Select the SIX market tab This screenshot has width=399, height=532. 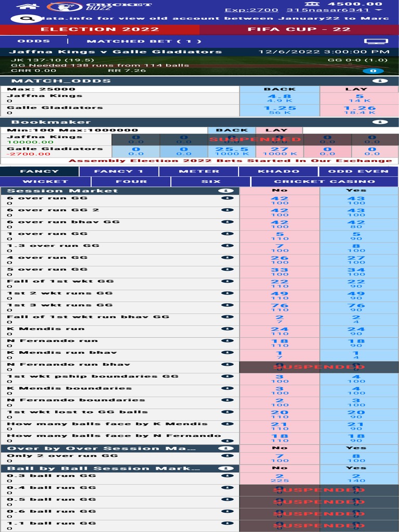211,181
